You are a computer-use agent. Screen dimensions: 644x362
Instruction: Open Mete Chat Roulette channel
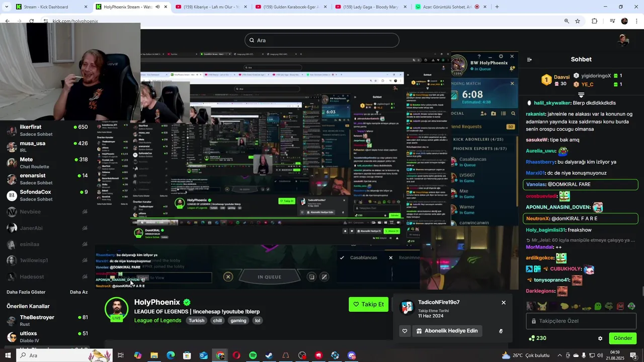pyautogui.click(x=47, y=163)
